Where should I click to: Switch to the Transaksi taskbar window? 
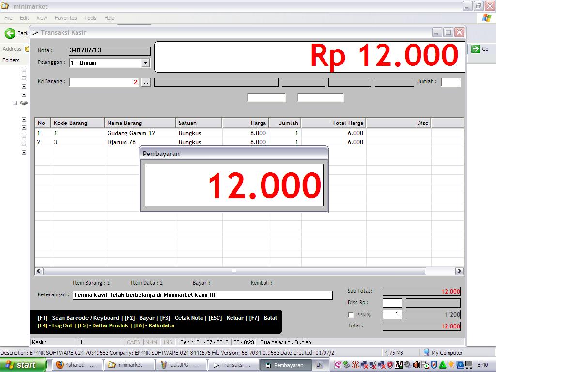coord(232,365)
